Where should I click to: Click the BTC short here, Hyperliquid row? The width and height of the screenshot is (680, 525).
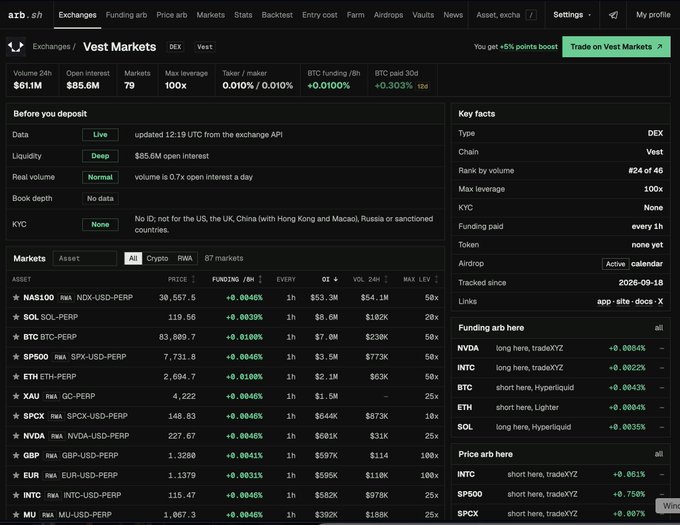(560, 388)
